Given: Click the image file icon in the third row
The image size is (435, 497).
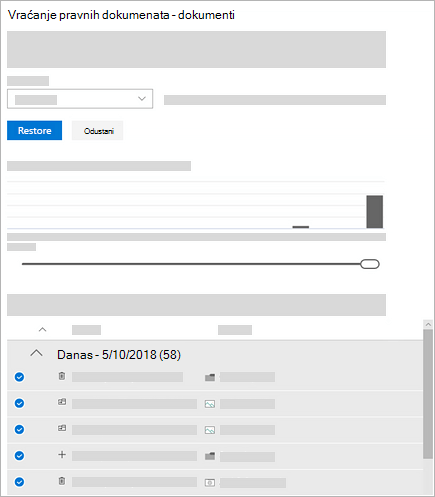Looking at the screenshot, I should point(210,430).
